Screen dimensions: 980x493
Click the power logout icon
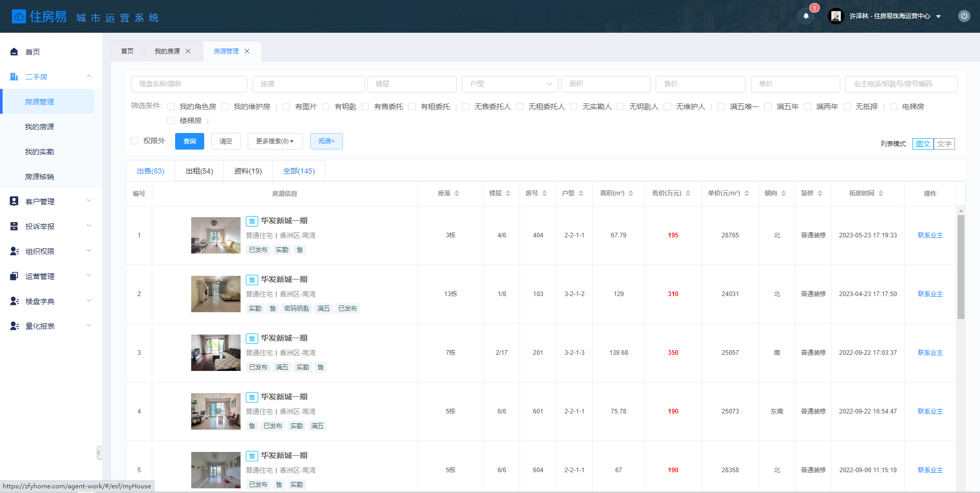coord(964,16)
